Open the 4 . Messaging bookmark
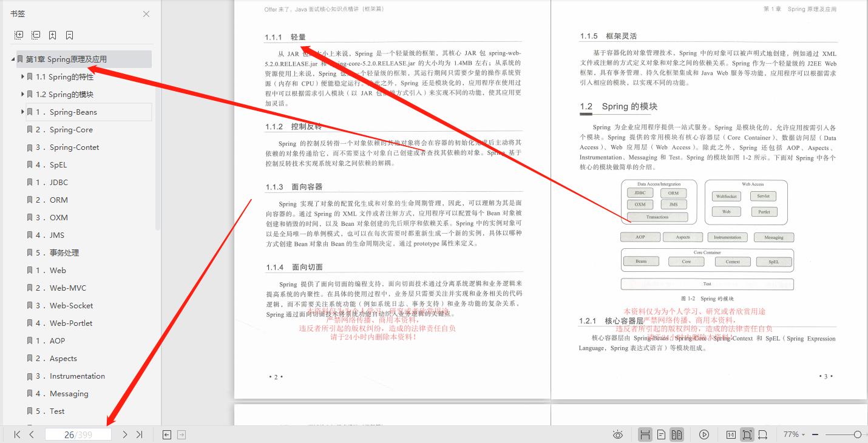868x443 pixels. tap(62, 394)
